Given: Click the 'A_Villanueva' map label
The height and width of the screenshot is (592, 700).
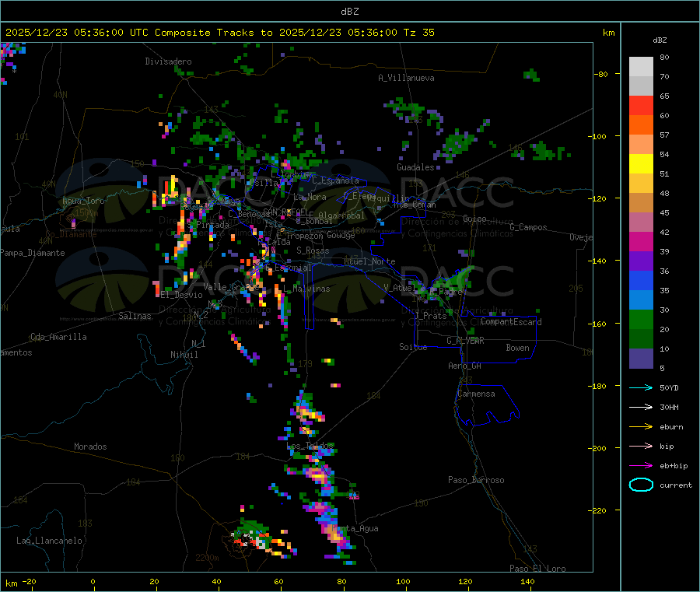Looking at the screenshot, I should pos(406,78).
